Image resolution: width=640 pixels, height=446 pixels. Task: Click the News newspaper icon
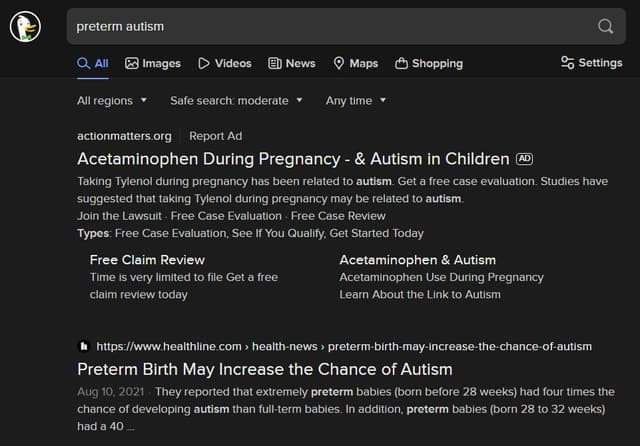[x=275, y=63]
